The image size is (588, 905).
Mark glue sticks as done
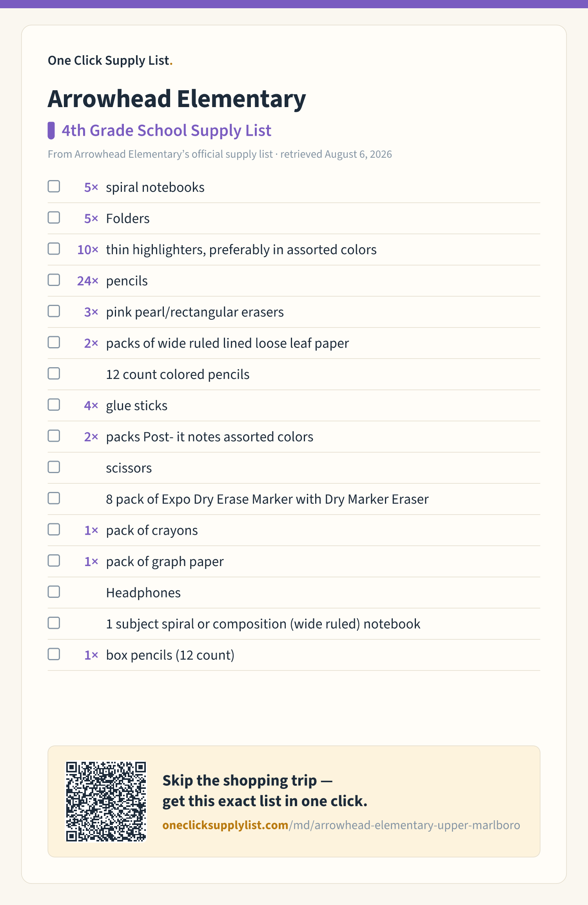tap(54, 405)
